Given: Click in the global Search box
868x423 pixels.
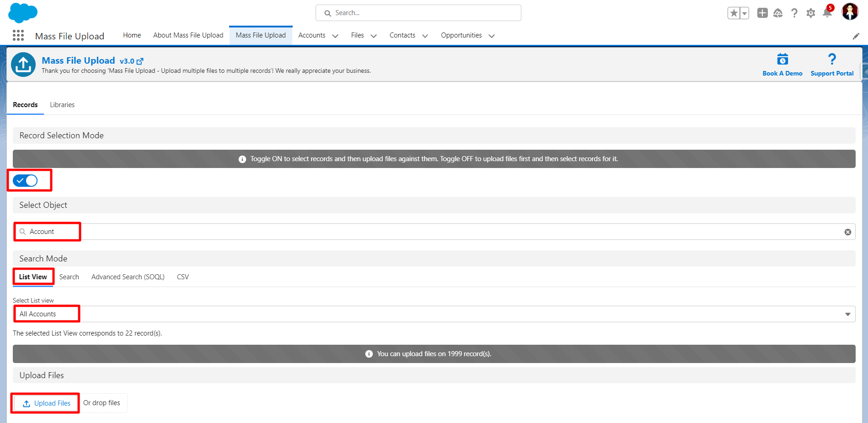Looking at the screenshot, I should pyautogui.click(x=418, y=13).
